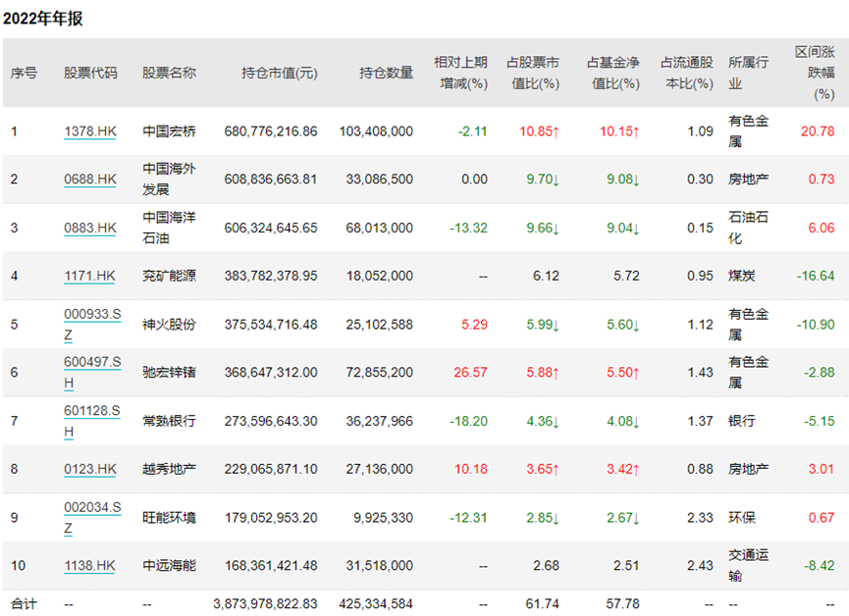Click market value 368,647,312.00

(x=271, y=373)
